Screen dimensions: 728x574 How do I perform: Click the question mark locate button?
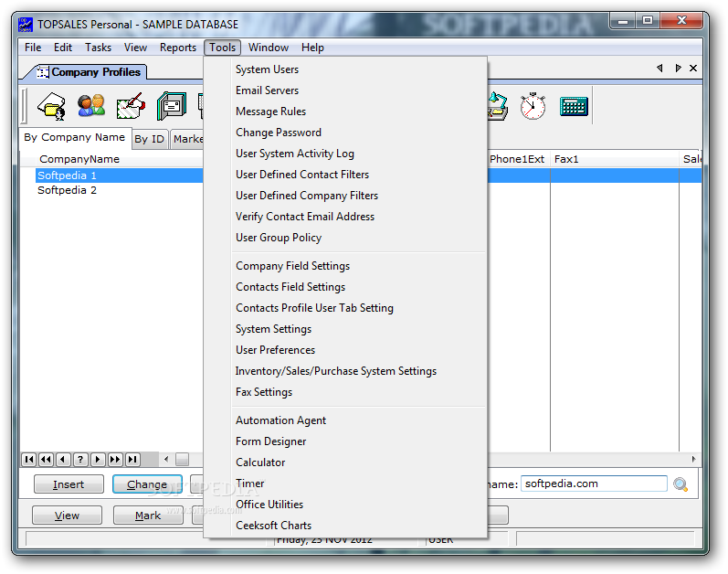(x=80, y=460)
